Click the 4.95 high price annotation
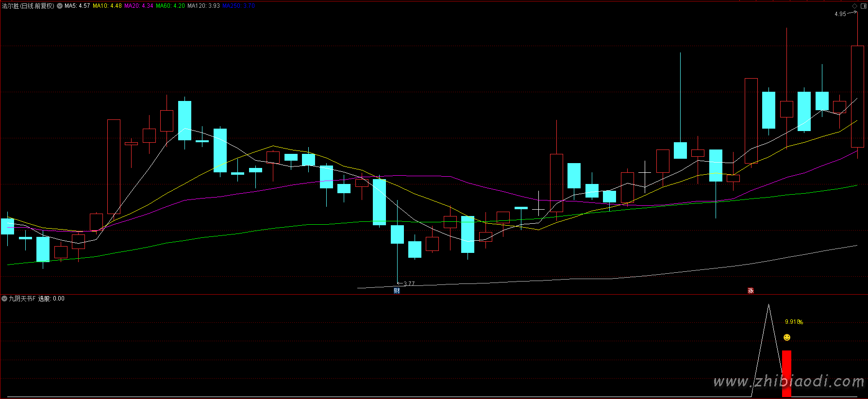Screen dimensions: 868x399 tap(840, 14)
